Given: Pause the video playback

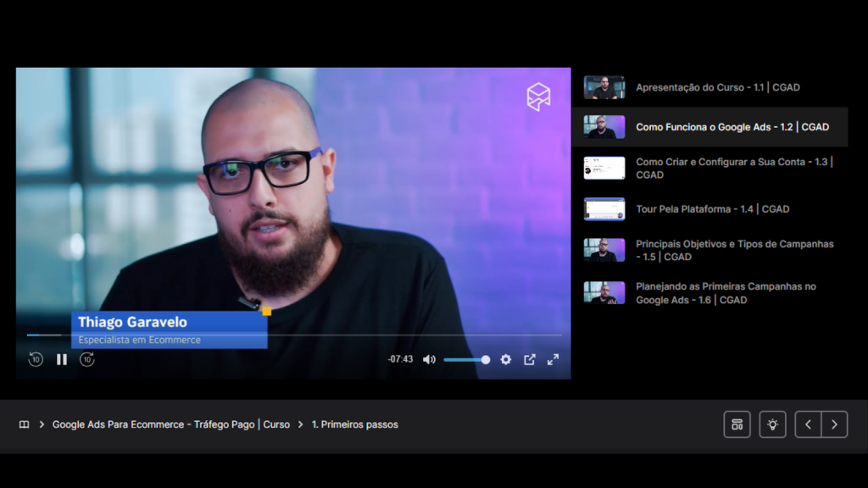Looking at the screenshot, I should (61, 359).
